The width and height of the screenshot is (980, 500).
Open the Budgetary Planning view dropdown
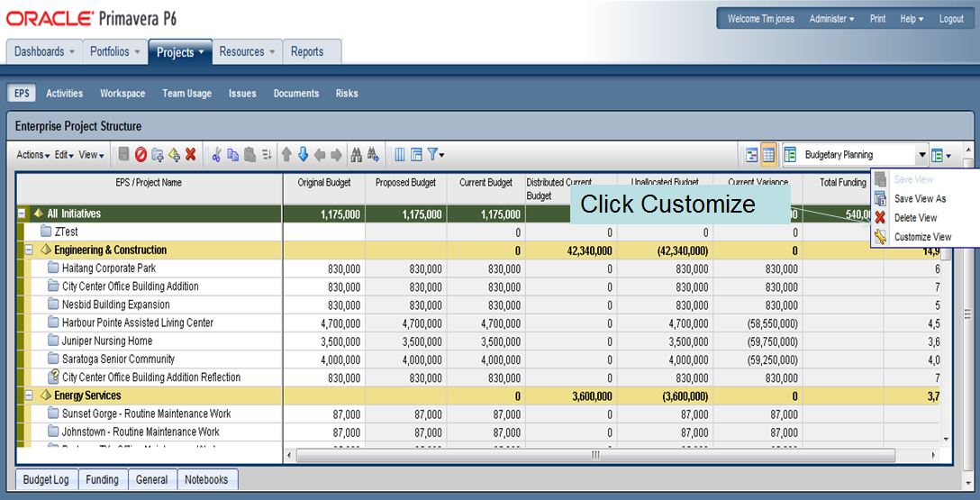click(x=921, y=155)
